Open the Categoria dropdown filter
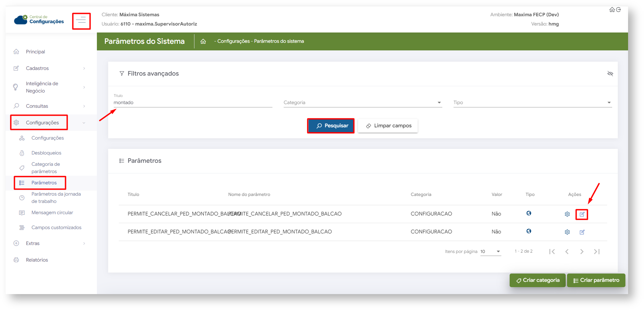Viewport: 644px width, 310px height. click(x=362, y=103)
